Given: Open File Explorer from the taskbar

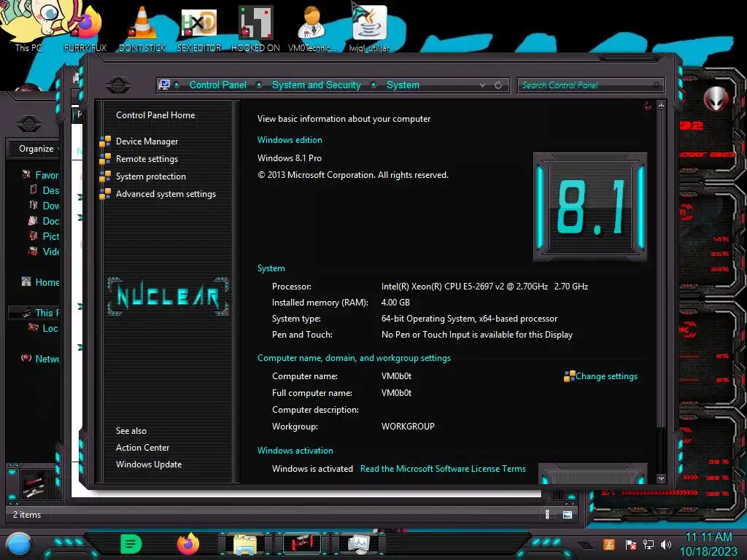Looking at the screenshot, I should 245,544.
